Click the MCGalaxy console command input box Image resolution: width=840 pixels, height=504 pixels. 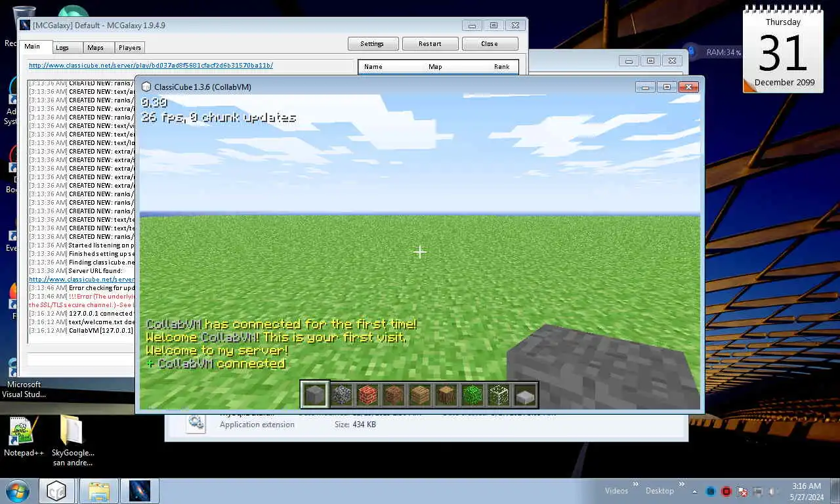(x=80, y=360)
